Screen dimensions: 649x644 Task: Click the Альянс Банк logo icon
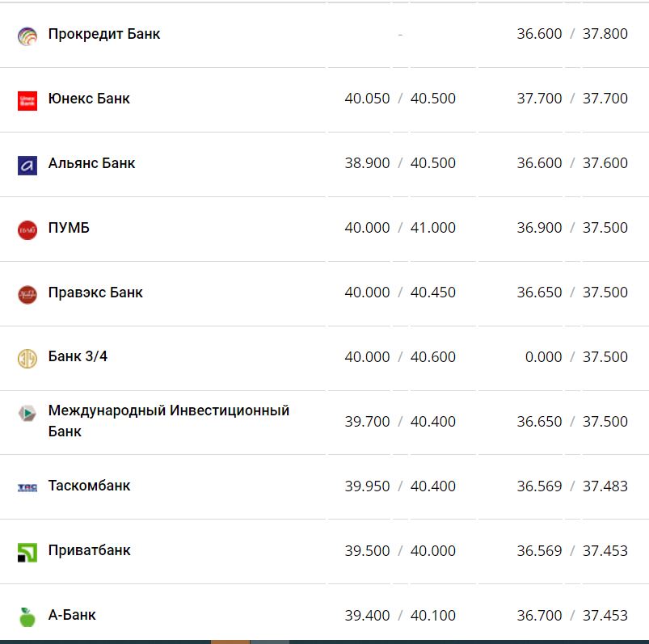(x=27, y=165)
